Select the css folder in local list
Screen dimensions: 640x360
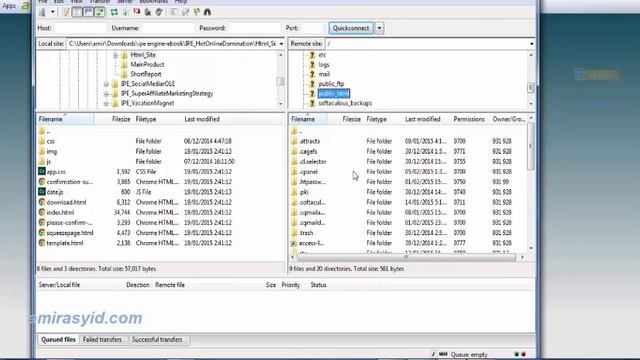(x=51, y=141)
